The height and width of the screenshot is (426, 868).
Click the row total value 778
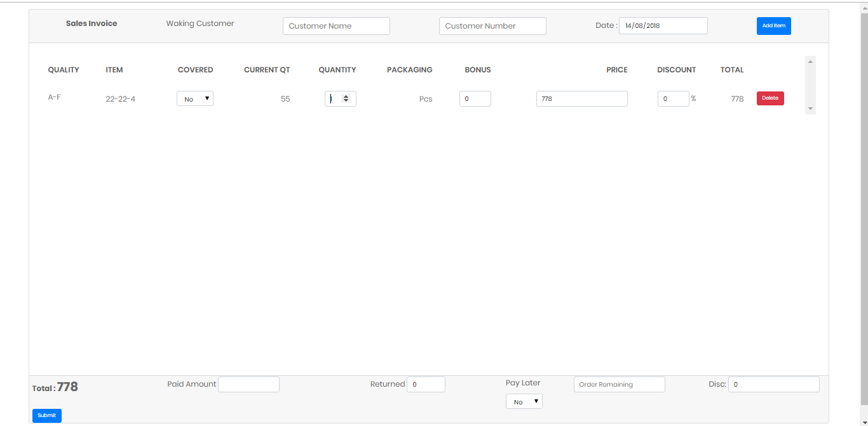coord(737,99)
